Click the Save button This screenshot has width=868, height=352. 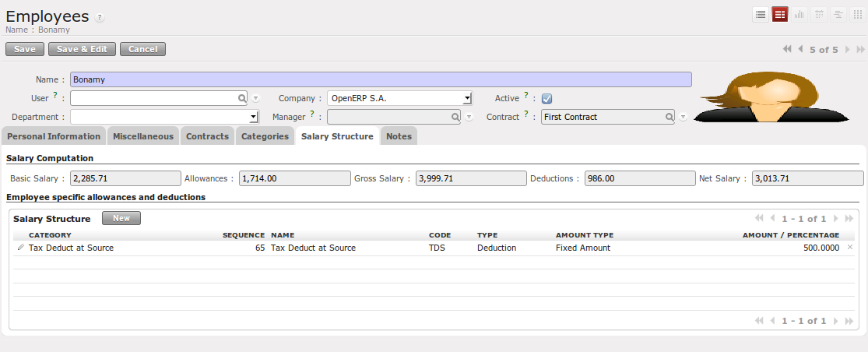25,49
